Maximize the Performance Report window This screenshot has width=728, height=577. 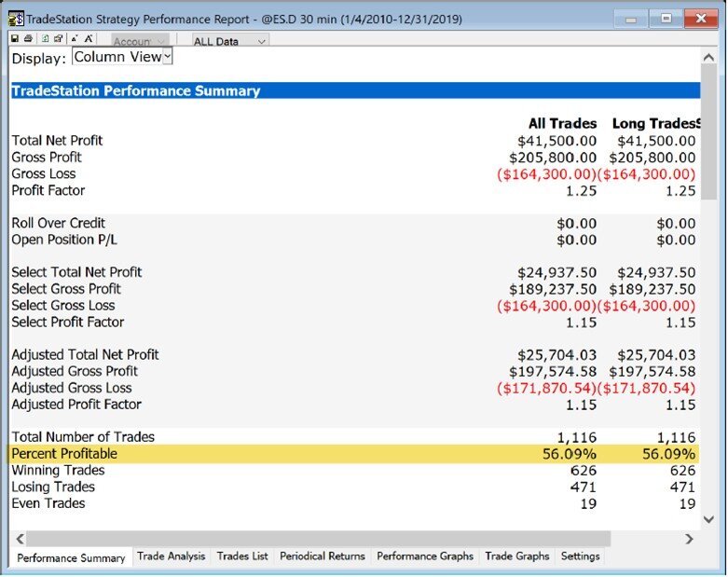pos(666,19)
